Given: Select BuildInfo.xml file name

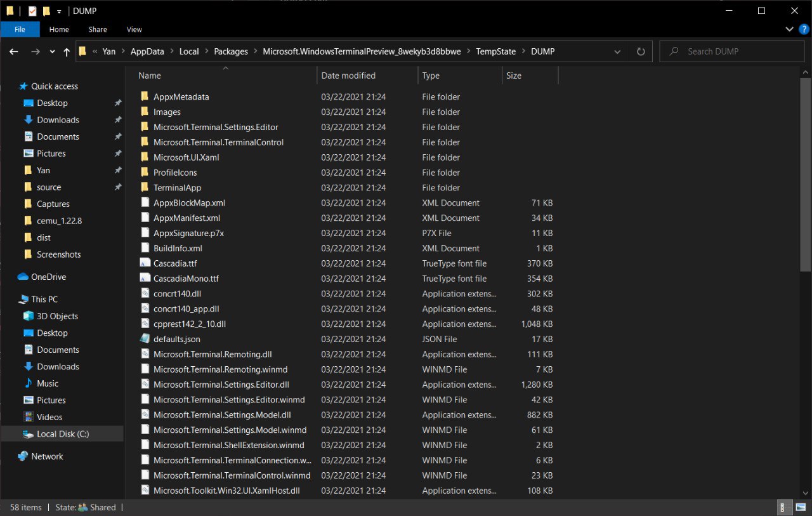Looking at the screenshot, I should click(x=178, y=248).
